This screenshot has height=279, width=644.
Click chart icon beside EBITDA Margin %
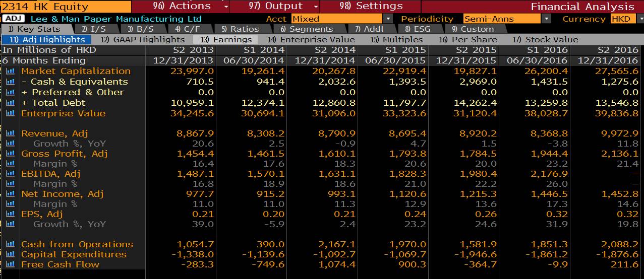click(x=10, y=184)
